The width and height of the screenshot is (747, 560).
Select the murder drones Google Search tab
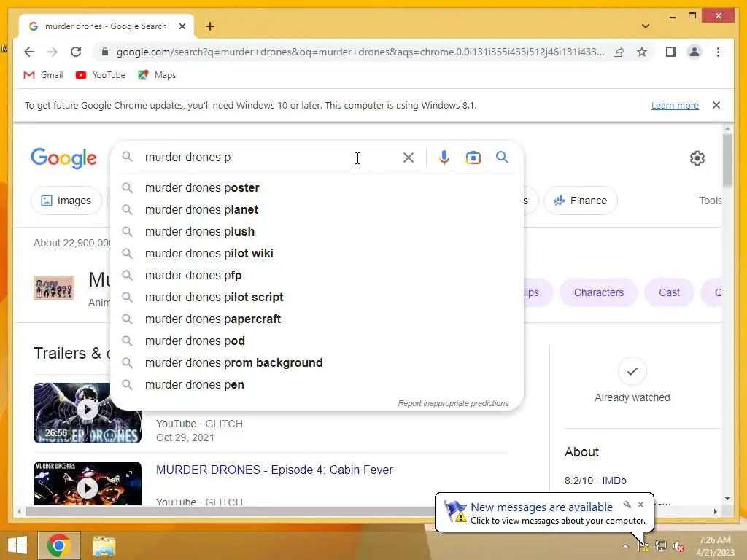click(x=106, y=26)
